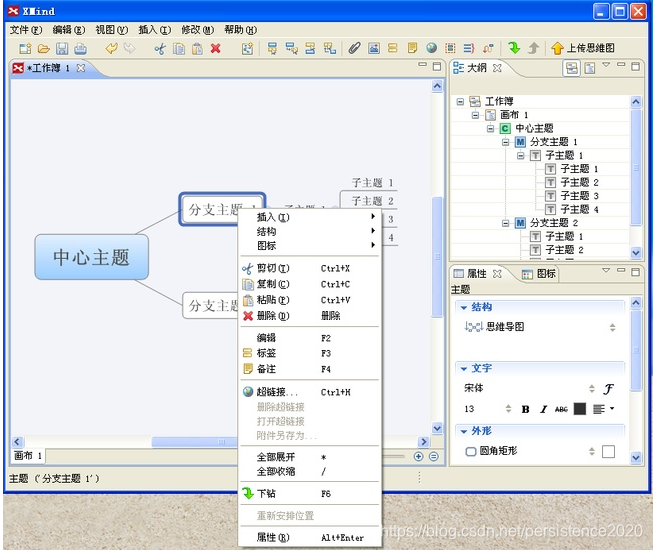This screenshot has height=550, width=653.
Task: Choose 属性 in context menu
Action: coord(309,538)
